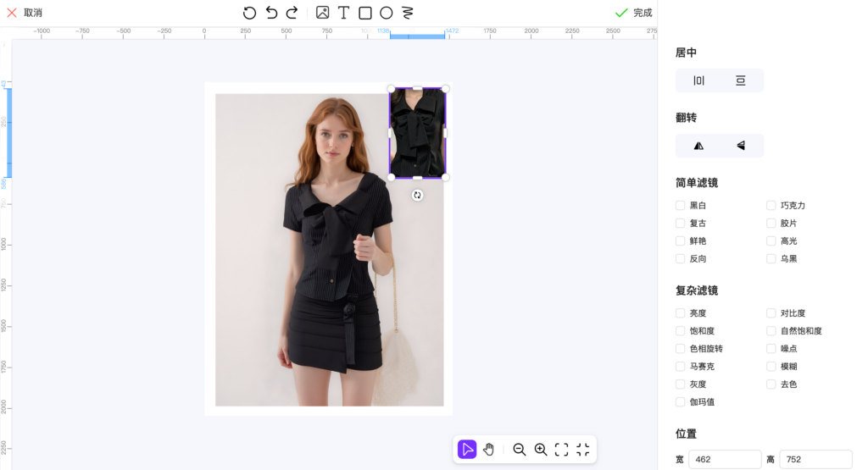
Task: Center the selection horizontally
Action: tap(698, 80)
